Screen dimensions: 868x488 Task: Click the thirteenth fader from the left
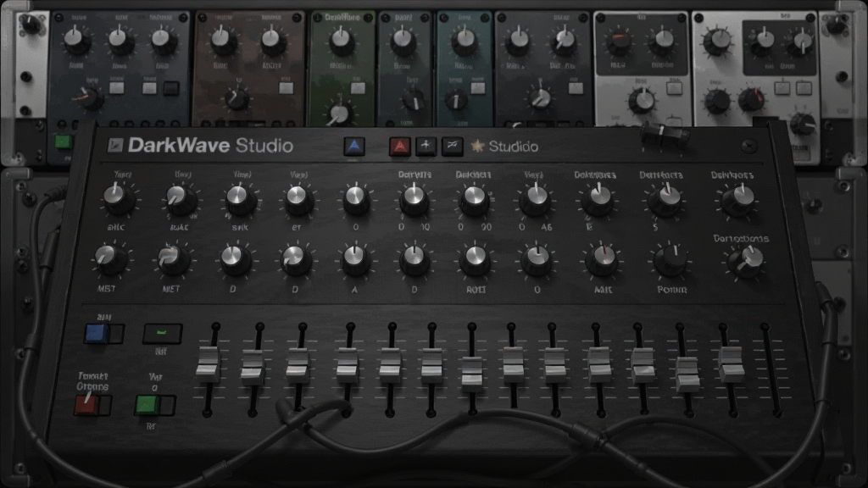click(731, 364)
